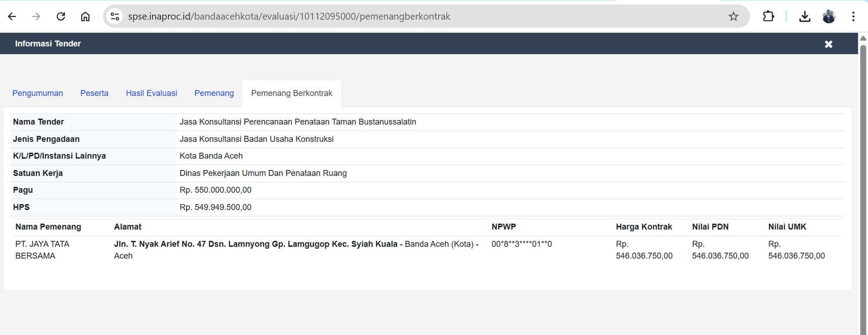
Task: Open the browser extensions menu
Action: pos(768,17)
